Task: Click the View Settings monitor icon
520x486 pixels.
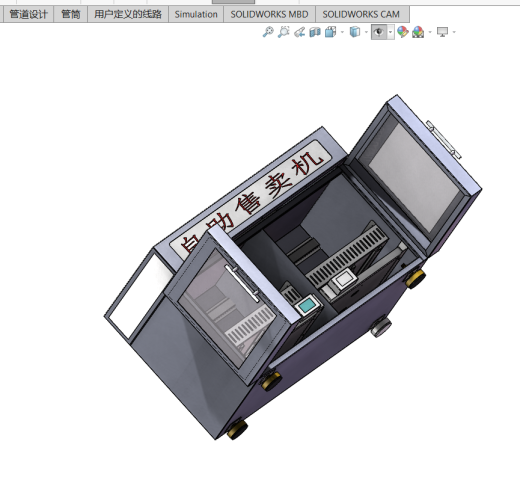Action: click(x=442, y=32)
